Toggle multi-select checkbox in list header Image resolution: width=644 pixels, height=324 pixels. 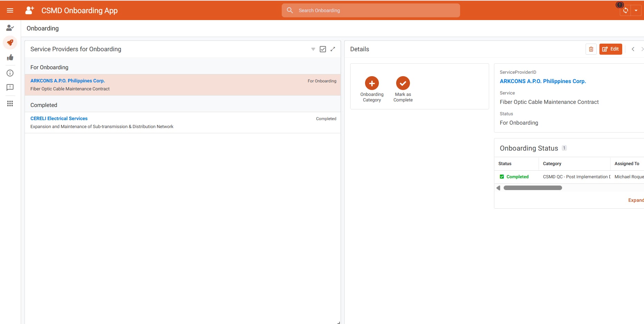pos(323,49)
